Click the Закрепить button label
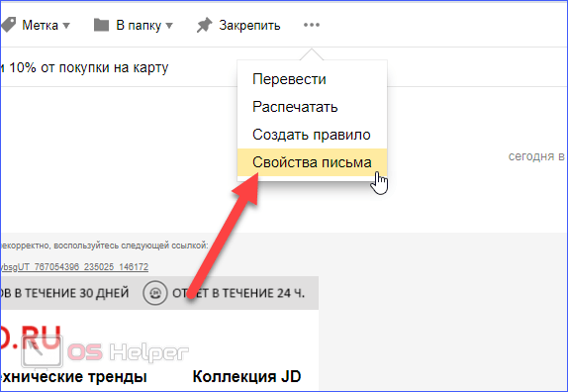 click(249, 26)
